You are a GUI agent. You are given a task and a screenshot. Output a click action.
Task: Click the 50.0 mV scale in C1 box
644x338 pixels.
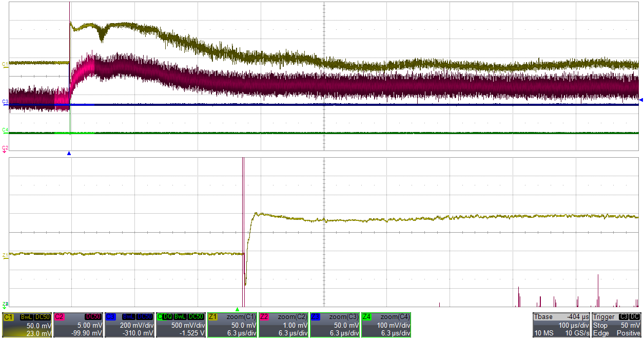point(38,325)
